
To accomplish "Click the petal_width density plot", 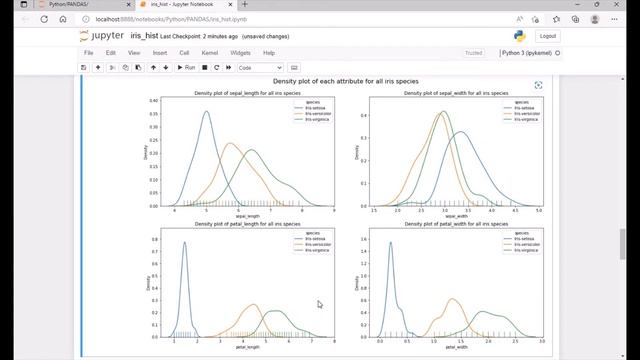I will click(x=456, y=282).
